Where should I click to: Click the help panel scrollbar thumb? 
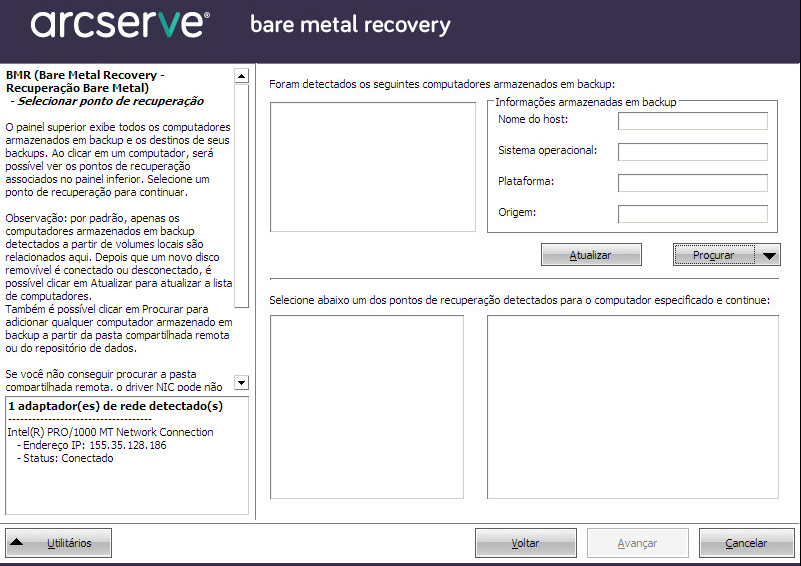coord(241,196)
